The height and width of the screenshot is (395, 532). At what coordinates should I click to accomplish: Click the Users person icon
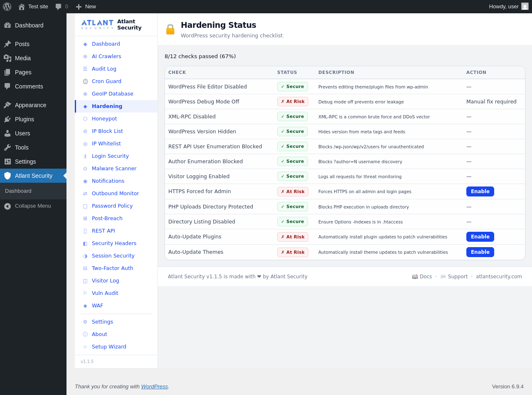7,133
